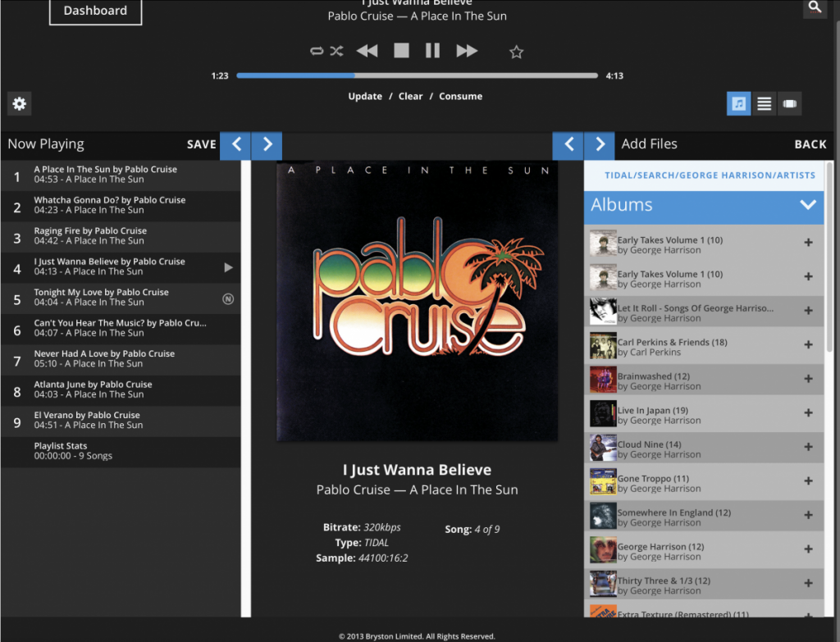
Task: Save the Now Playing playlist
Action: [202, 144]
